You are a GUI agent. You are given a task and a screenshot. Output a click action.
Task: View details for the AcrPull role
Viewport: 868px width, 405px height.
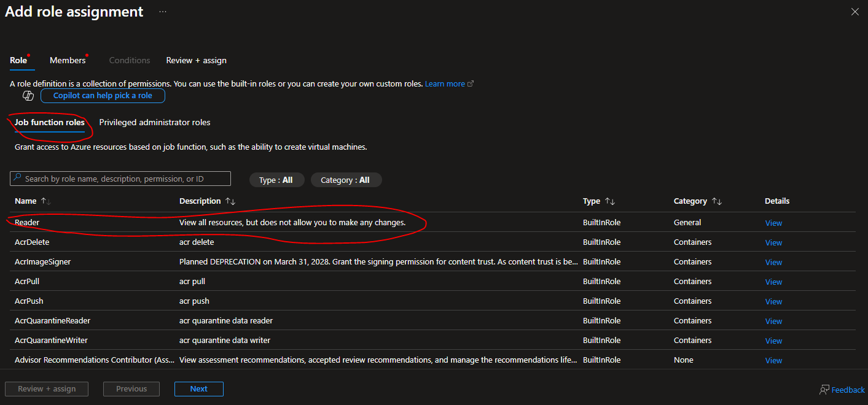coord(773,282)
